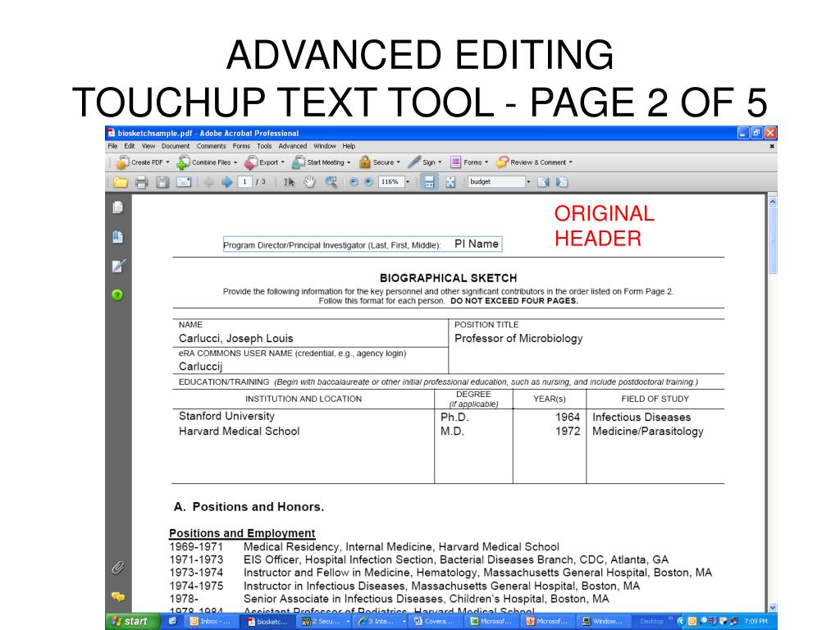The height and width of the screenshot is (630, 840).
Task: Click the 116% zoom value field
Action: 390,182
